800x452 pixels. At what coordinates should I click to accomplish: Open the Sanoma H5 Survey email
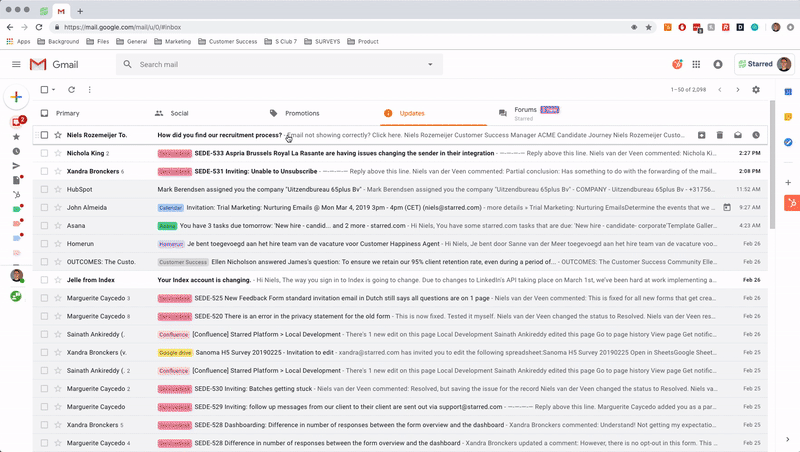coord(401,353)
